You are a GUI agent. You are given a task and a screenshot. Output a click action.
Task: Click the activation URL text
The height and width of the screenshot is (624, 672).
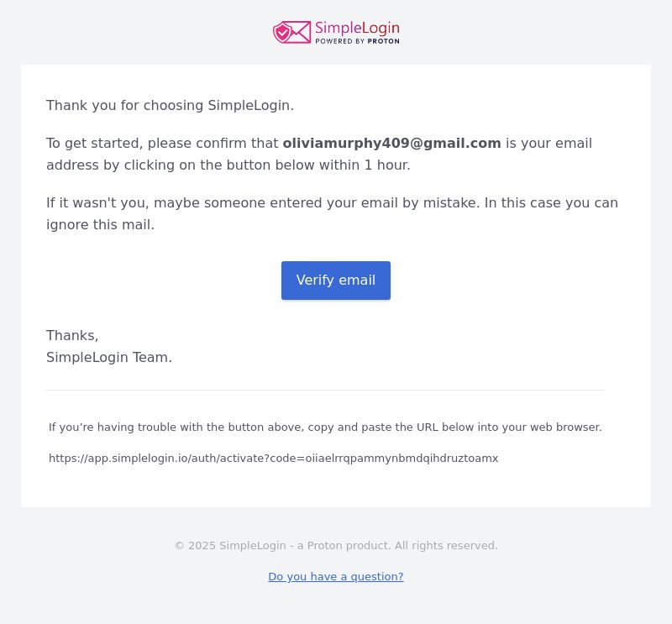tap(274, 459)
